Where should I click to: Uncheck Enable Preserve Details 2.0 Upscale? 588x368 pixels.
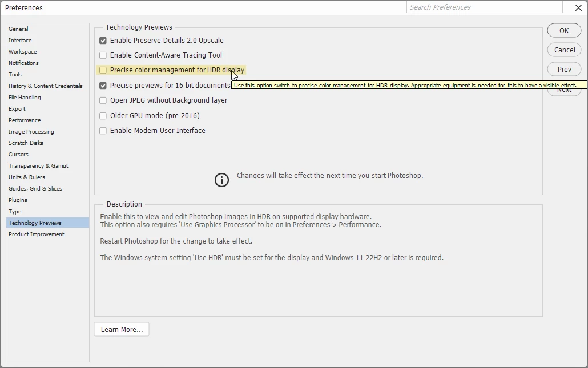[x=103, y=41]
